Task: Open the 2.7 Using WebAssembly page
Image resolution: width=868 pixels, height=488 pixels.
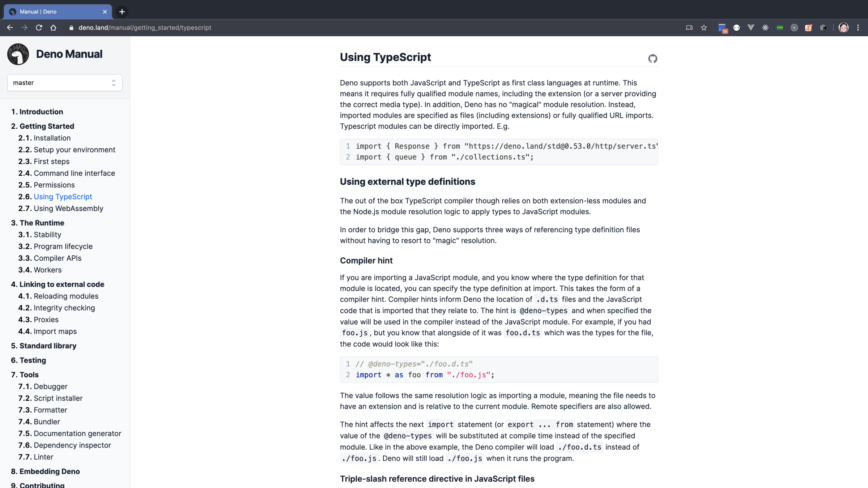Action: click(x=68, y=209)
